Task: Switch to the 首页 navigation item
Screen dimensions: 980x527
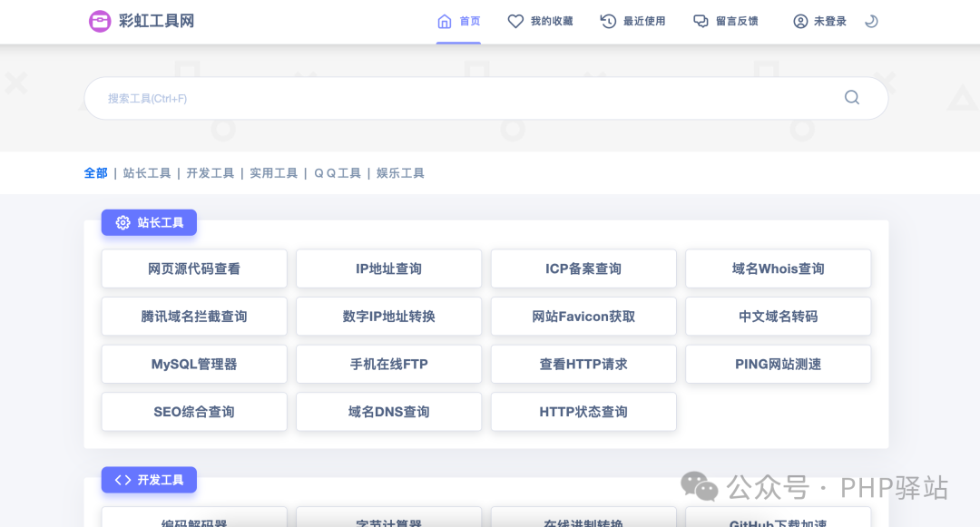Action: [x=458, y=20]
